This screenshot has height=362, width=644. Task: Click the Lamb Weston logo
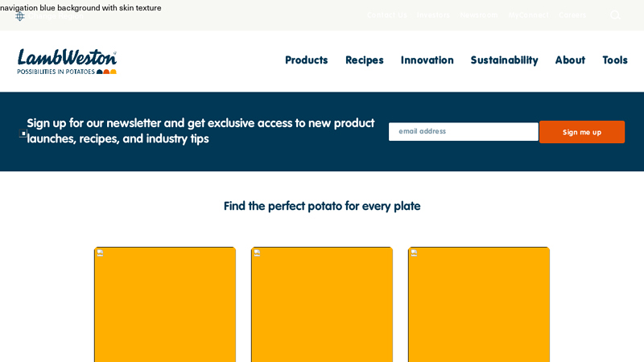(68, 61)
